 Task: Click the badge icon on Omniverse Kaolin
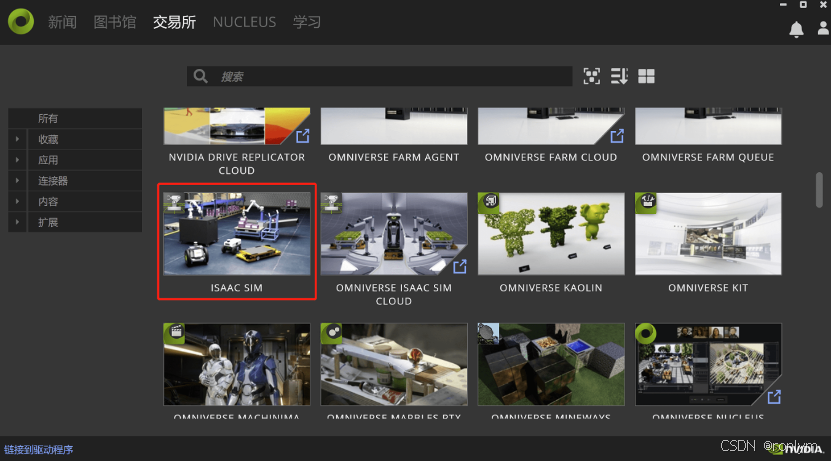point(489,202)
